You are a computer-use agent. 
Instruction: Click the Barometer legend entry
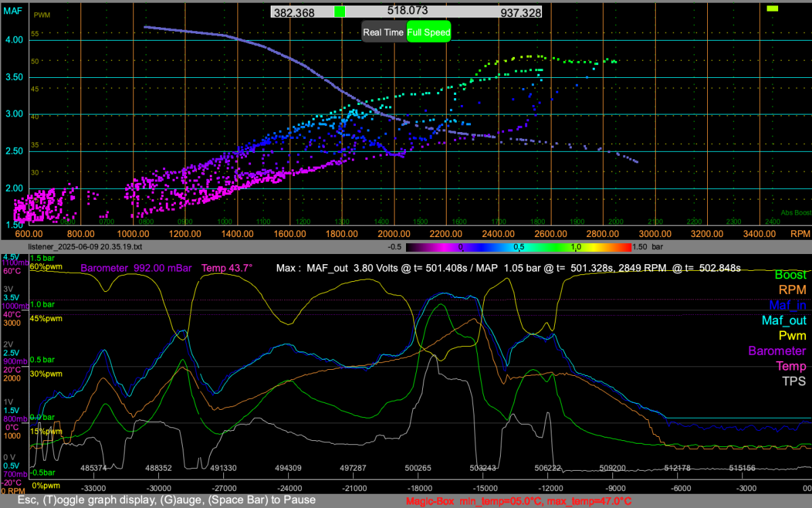click(x=778, y=351)
